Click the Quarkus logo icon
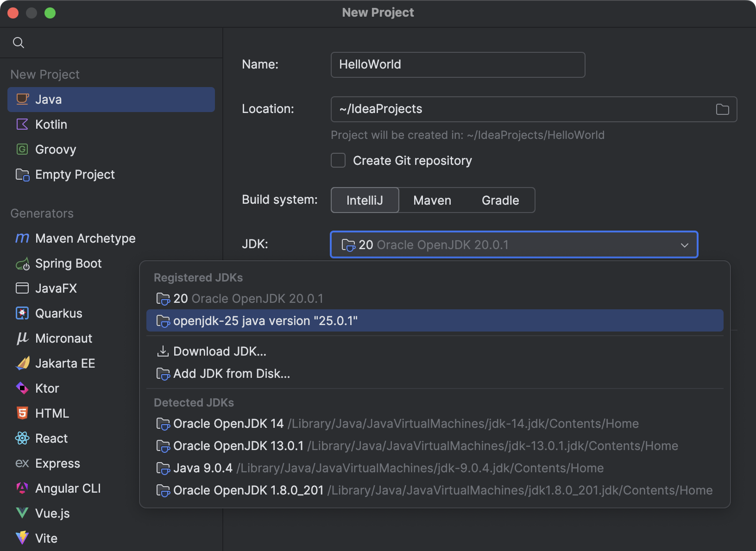756x551 pixels. [x=22, y=313]
